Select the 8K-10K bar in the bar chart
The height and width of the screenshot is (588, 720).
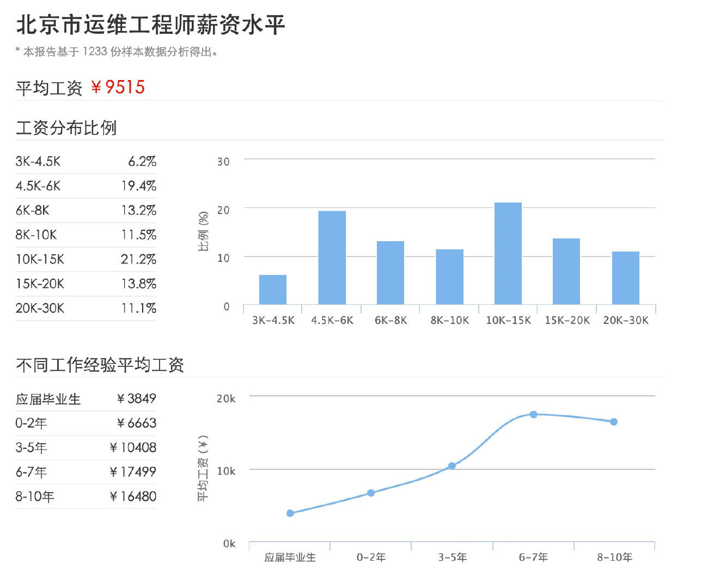tap(449, 277)
